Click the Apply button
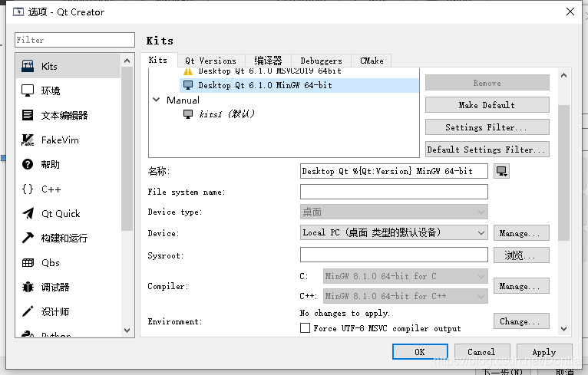 (x=544, y=352)
